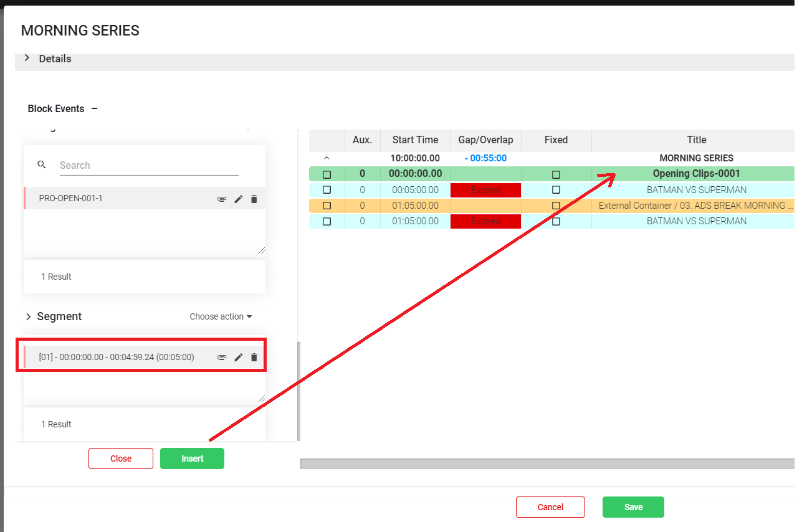Toggle Fixed checkbox for Opening Clips-0001
The width and height of the screenshot is (797, 532).
(x=556, y=174)
